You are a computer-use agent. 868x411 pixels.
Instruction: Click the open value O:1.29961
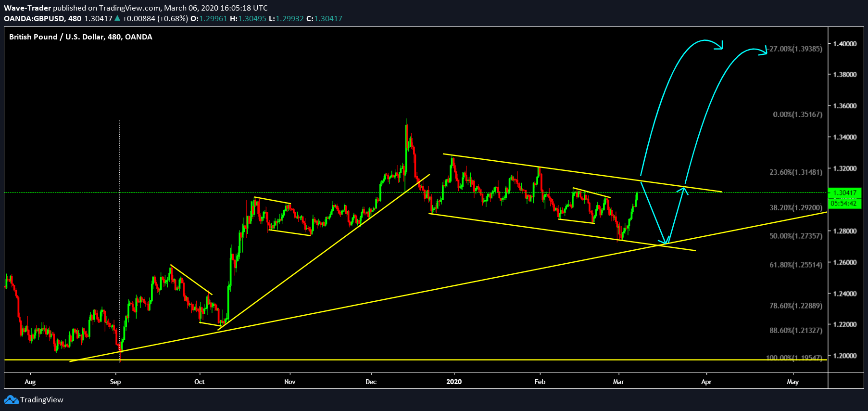209,19
